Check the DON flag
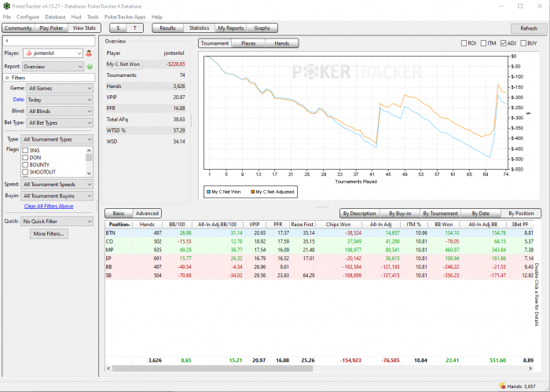The width and height of the screenshot is (550, 392). 25,158
